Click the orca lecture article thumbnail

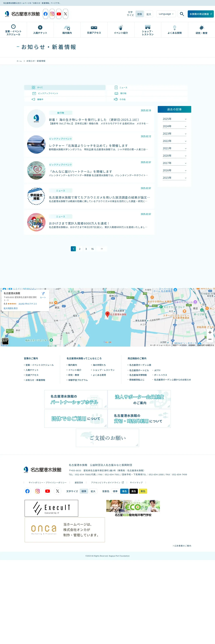[x=36, y=144]
